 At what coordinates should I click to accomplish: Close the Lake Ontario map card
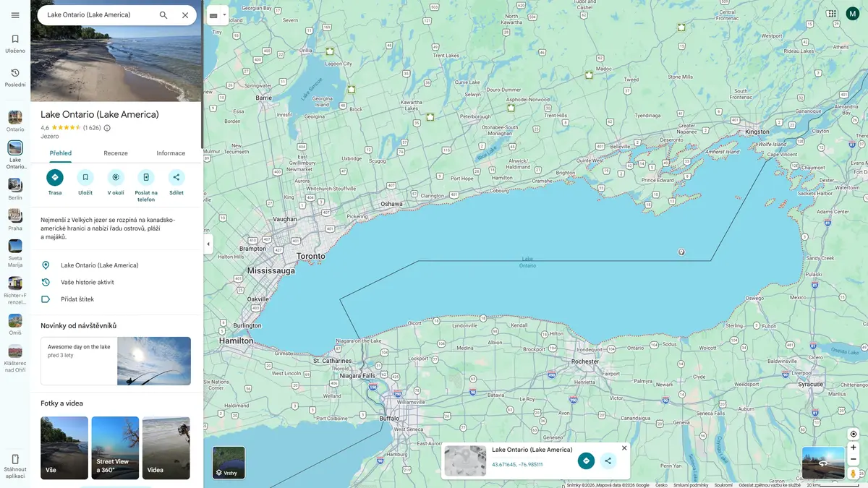pos(624,448)
